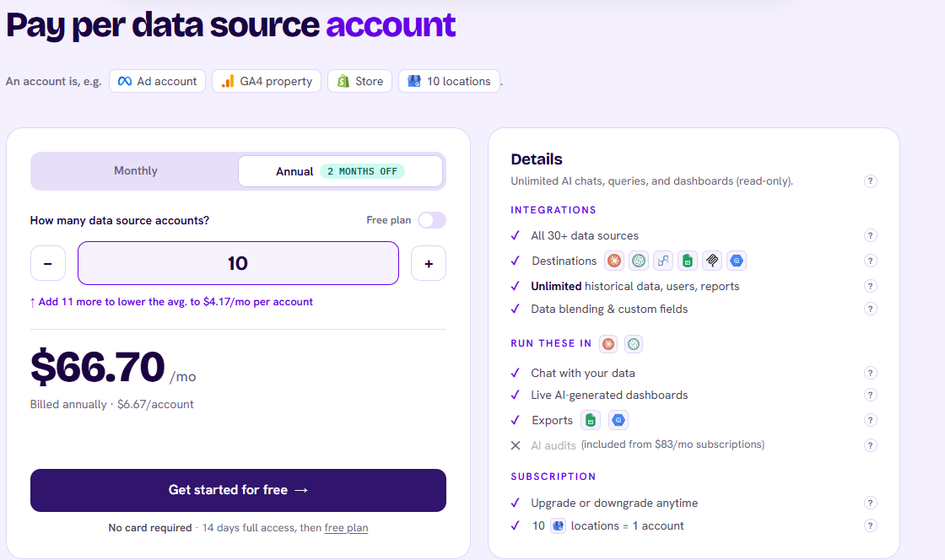945x560 pixels.
Task: Click the Meta Ad account example chip
Action: coord(157,81)
